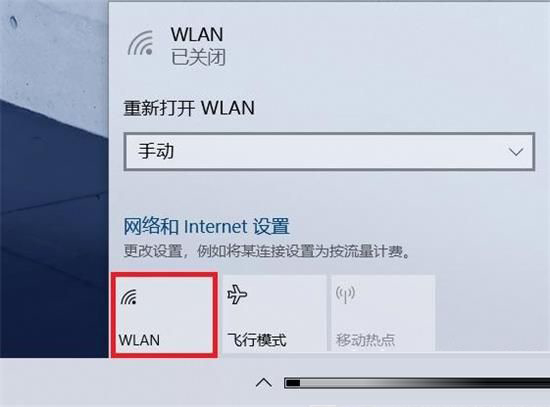Click the 手动 text in the schedule selector
Screen dimensions: 550x407
click(x=156, y=151)
